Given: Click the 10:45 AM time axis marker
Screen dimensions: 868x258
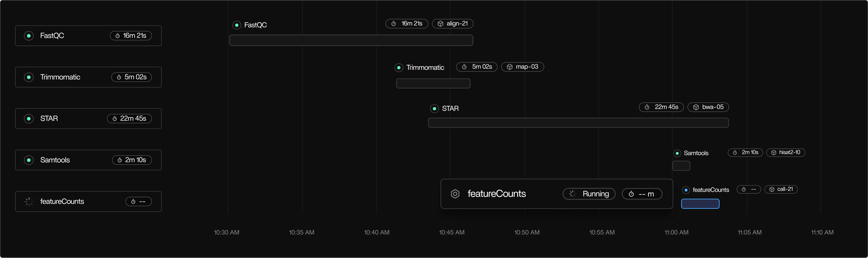Looking at the screenshot, I should (451, 232).
